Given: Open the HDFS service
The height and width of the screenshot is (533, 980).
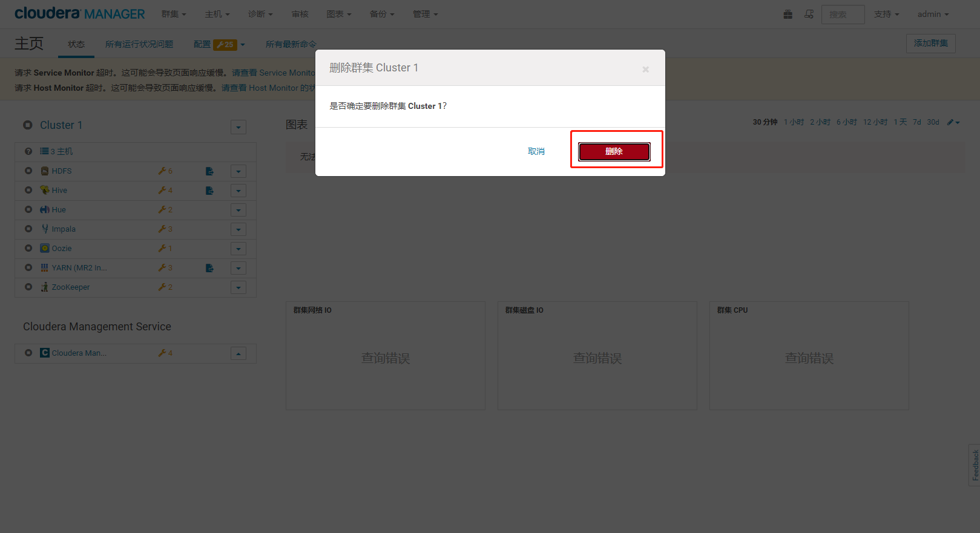Looking at the screenshot, I should click(x=62, y=171).
